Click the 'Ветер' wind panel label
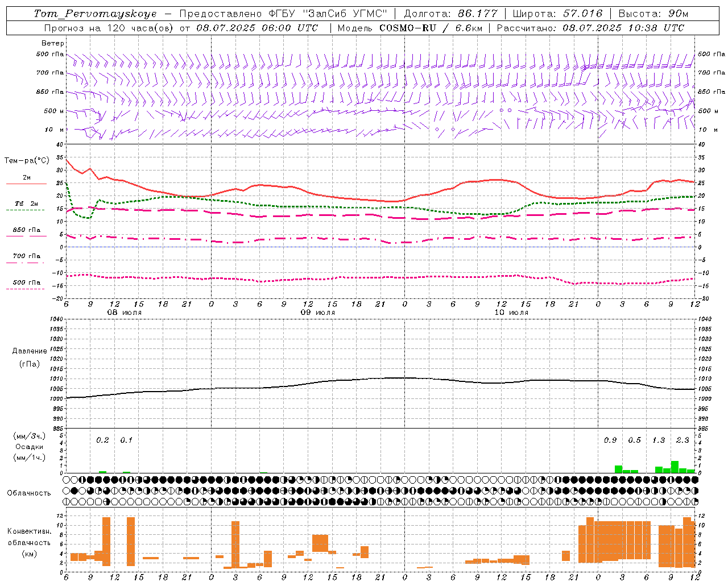This screenshot has height=582, width=728. click(53, 43)
